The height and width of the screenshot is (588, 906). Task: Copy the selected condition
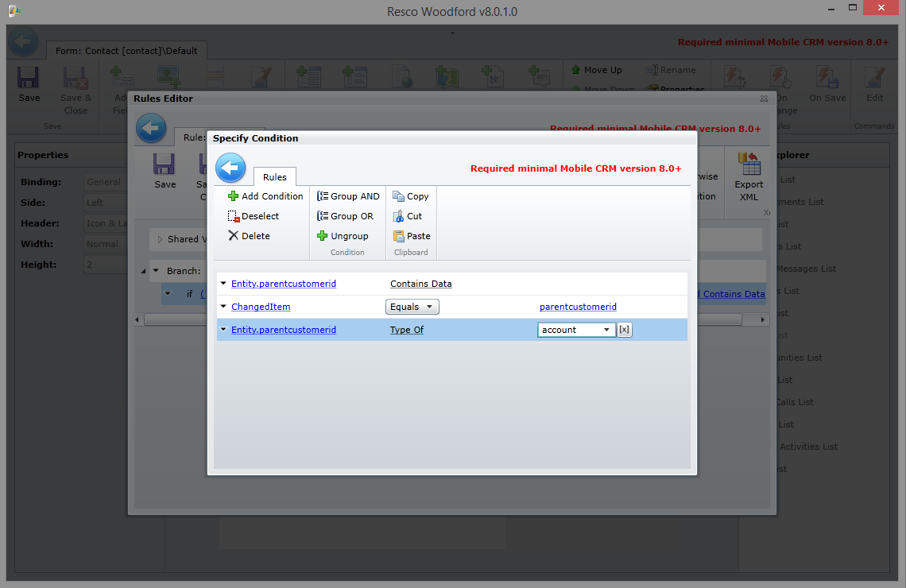(x=411, y=196)
